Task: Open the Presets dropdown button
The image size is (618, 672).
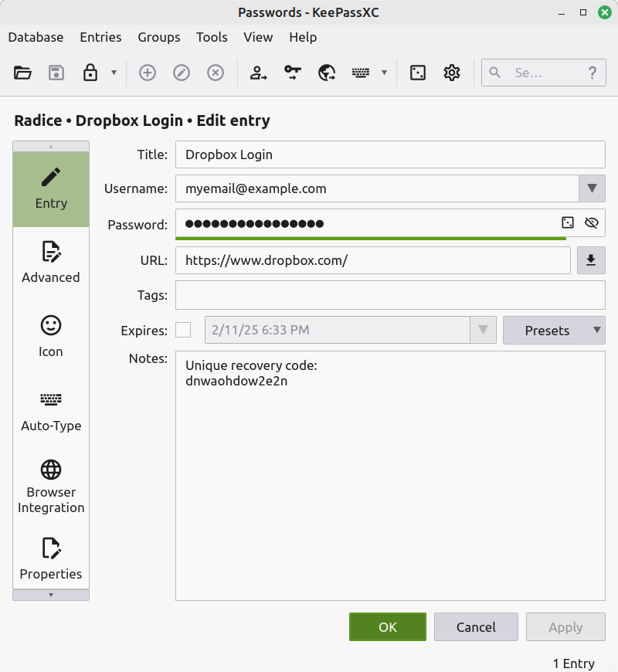Action: pyautogui.click(x=554, y=330)
